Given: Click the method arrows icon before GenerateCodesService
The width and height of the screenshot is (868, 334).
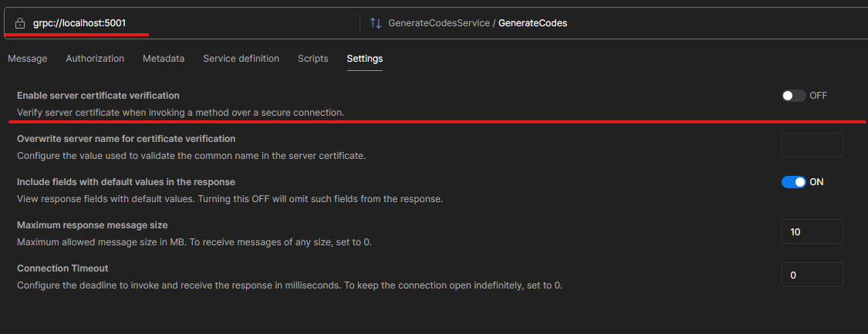Looking at the screenshot, I should pos(376,23).
